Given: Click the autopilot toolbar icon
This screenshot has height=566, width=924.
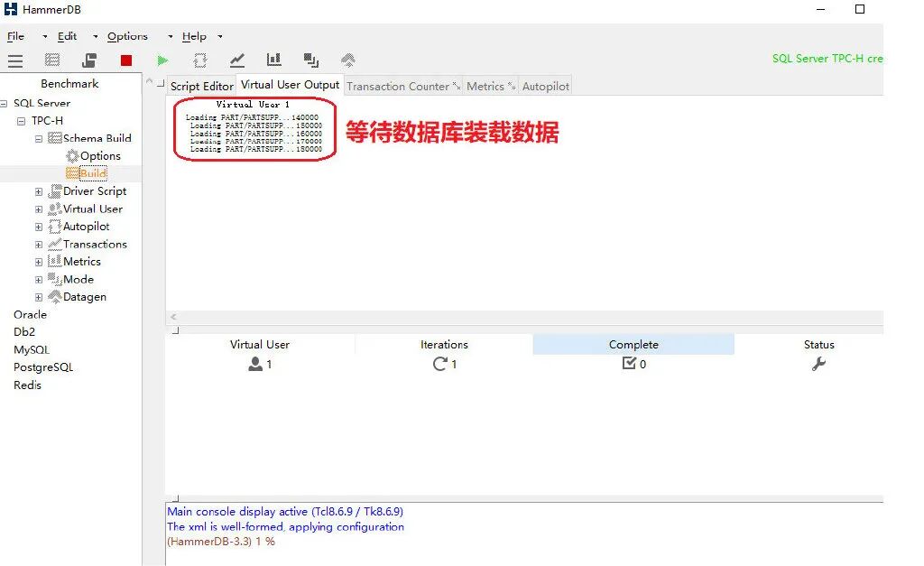Looking at the screenshot, I should tap(199, 60).
